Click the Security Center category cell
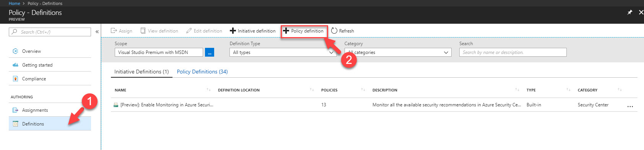 593,105
